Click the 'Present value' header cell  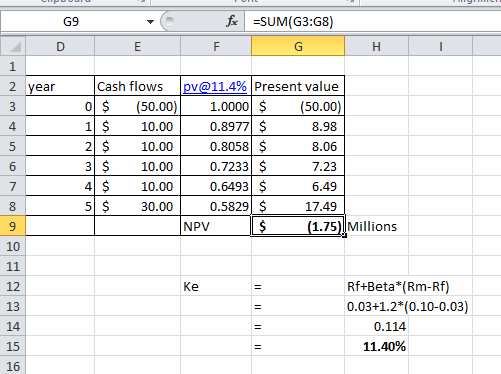click(x=298, y=86)
